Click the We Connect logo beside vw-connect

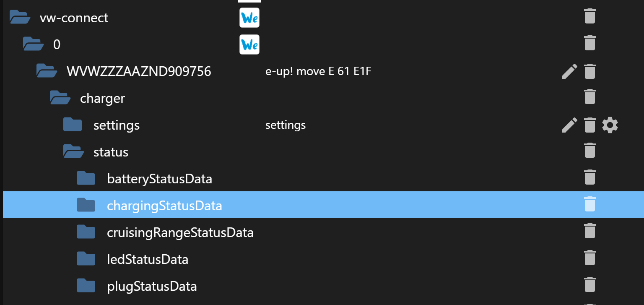pyautogui.click(x=249, y=18)
